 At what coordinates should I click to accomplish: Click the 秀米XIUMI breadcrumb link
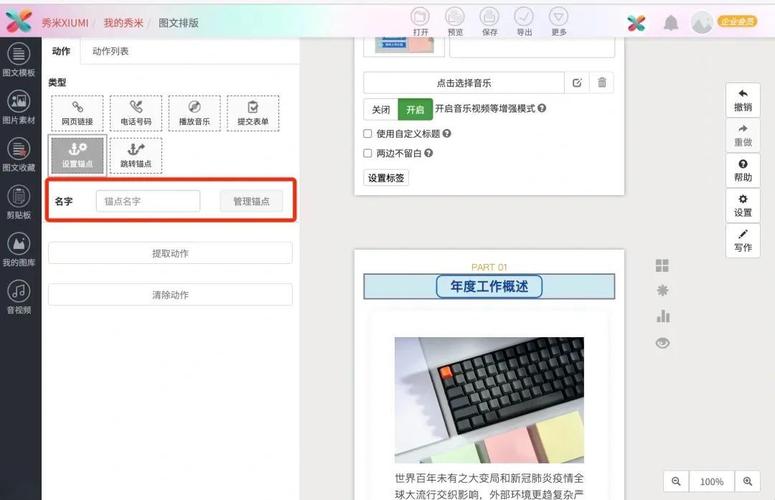(65, 23)
